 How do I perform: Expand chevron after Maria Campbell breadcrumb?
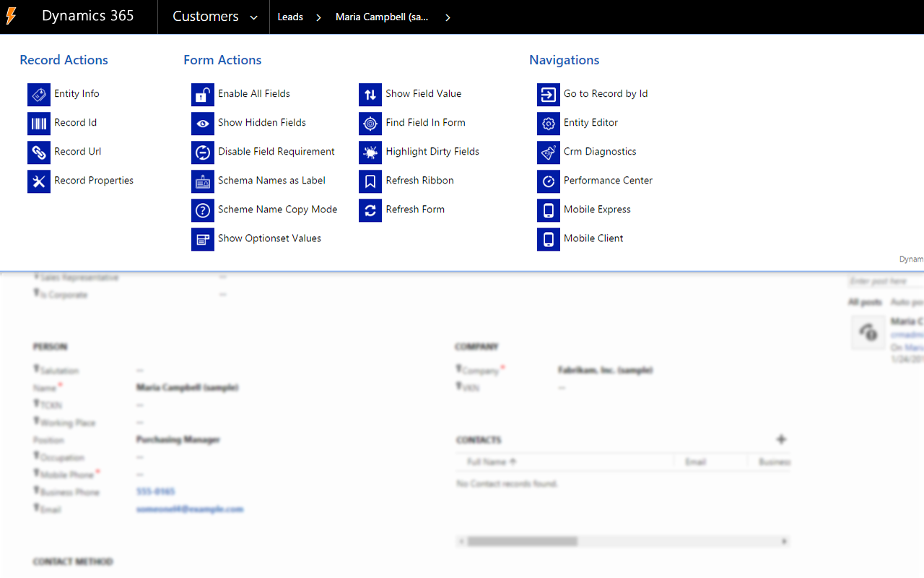[x=448, y=17]
